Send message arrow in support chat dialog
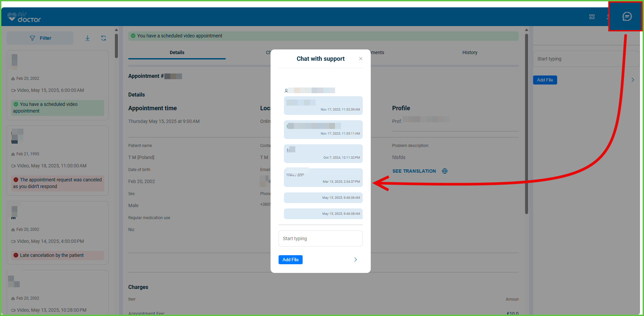Viewport: 644px width, 316px height. pyautogui.click(x=355, y=260)
